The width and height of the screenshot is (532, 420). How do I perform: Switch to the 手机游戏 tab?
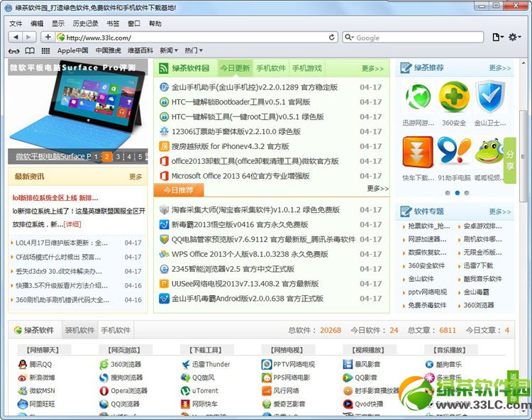pyautogui.click(x=307, y=68)
